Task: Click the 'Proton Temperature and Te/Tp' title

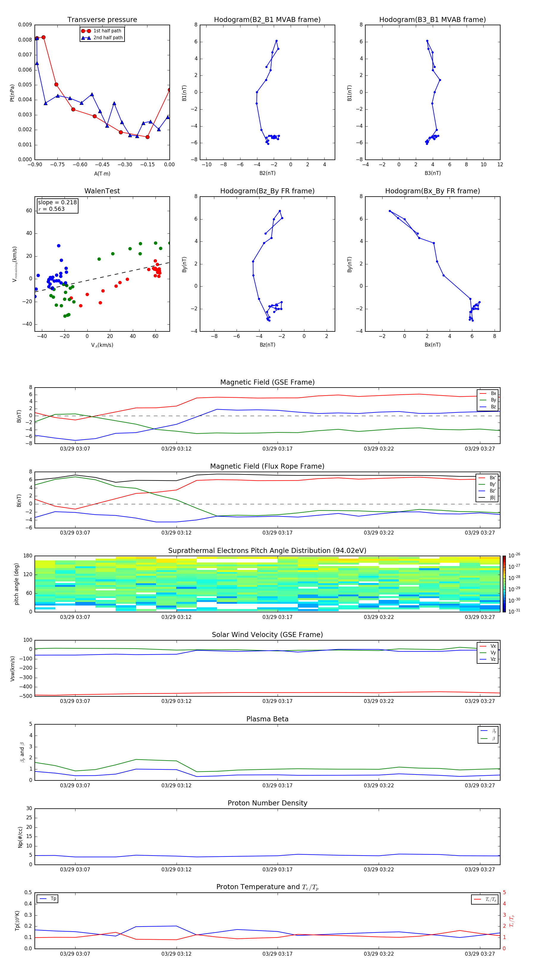Action: (x=267, y=887)
